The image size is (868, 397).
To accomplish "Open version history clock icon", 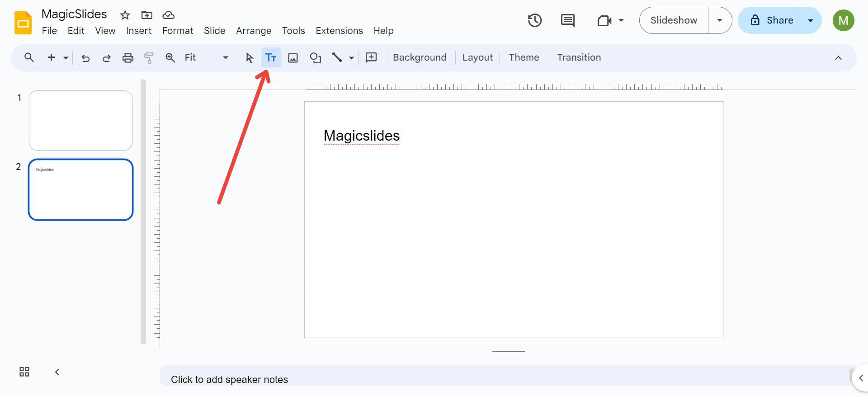I will 535,20.
